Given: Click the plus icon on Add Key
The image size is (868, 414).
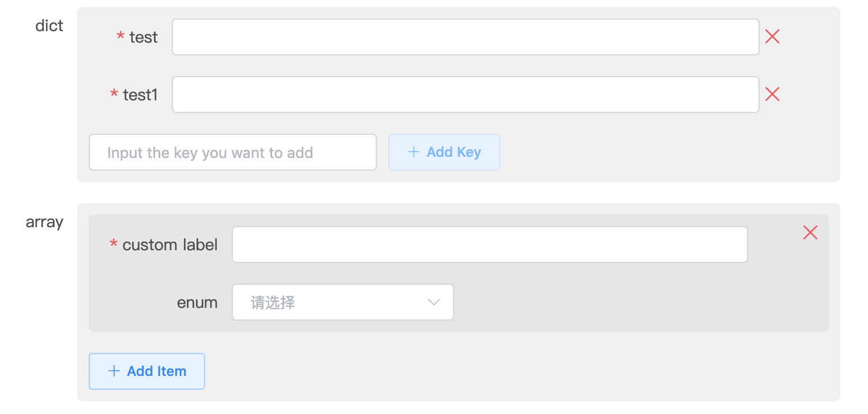Looking at the screenshot, I should (x=413, y=152).
